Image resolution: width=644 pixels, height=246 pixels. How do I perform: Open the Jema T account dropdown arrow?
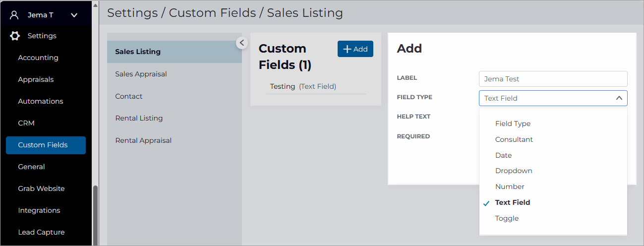click(x=74, y=15)
